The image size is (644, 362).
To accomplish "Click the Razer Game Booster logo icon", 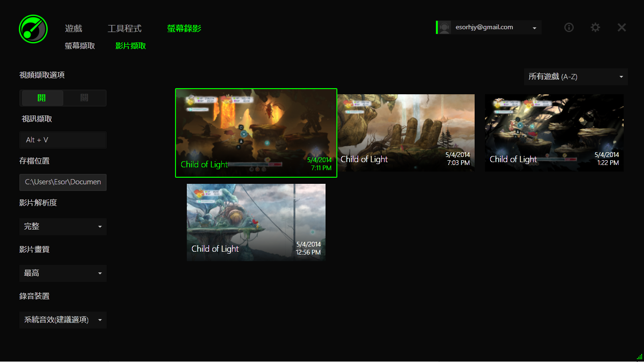I will click(33, 29).
